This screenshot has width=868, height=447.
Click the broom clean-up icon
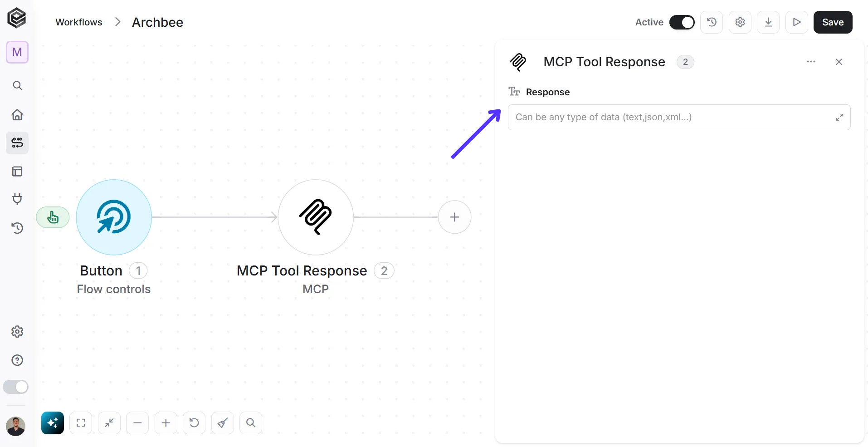click(223, 423)
